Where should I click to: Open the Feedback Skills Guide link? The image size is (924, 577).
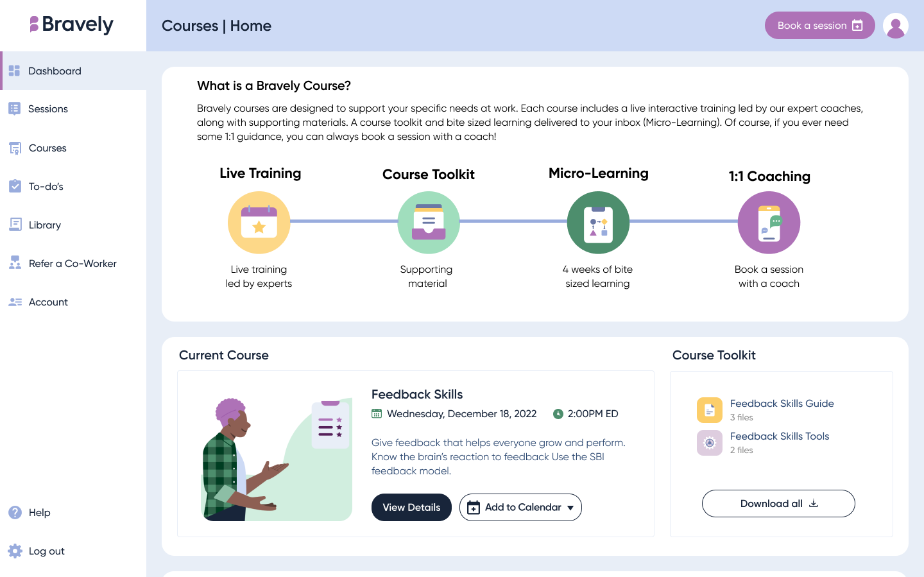point(782,404)
